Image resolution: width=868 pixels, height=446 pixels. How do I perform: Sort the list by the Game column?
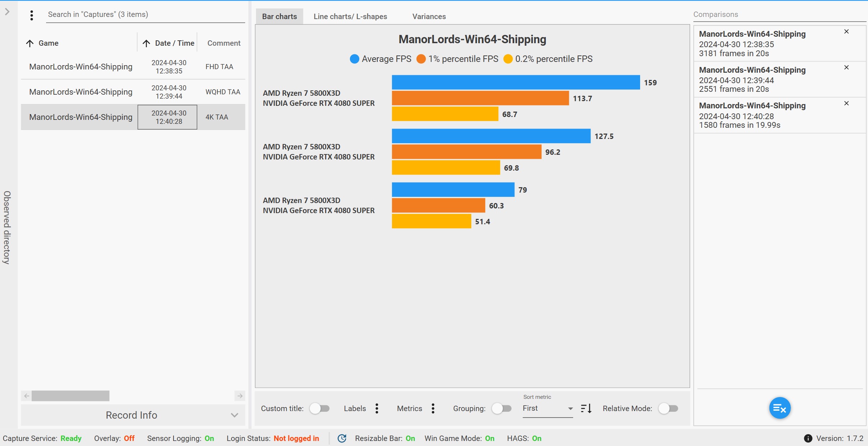click(42, 43)
